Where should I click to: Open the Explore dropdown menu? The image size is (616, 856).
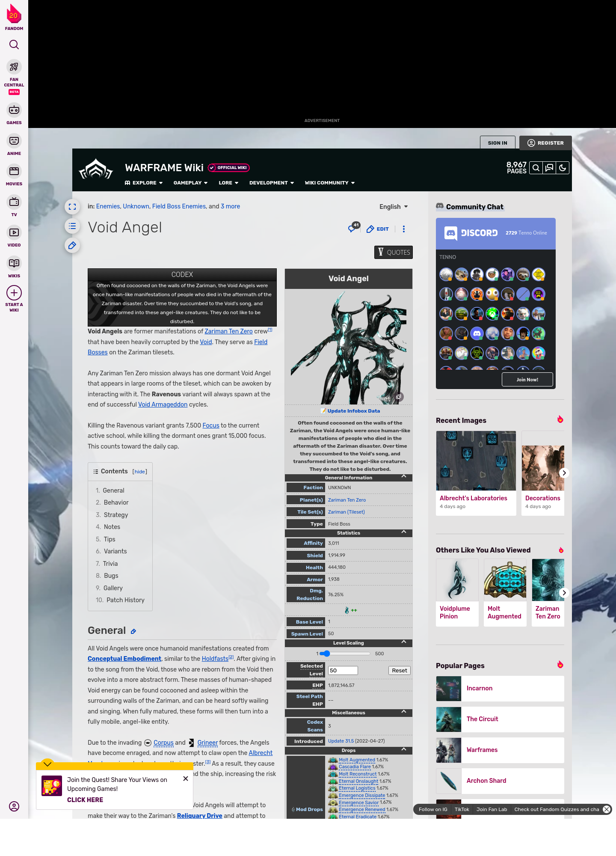pyautogui.click(x=144, y=183)
